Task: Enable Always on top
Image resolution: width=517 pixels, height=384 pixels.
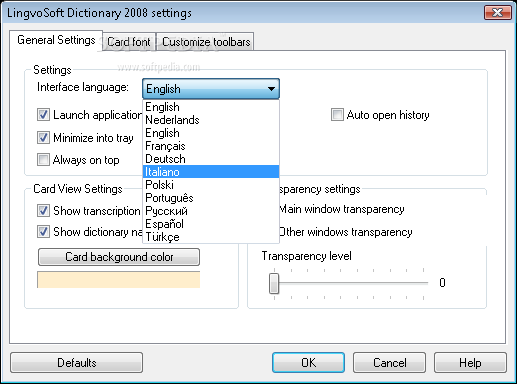Action: [43, 160]
